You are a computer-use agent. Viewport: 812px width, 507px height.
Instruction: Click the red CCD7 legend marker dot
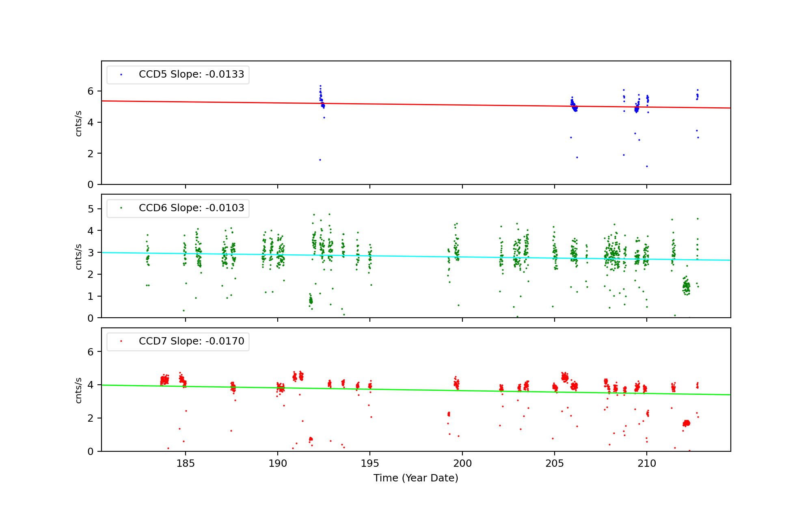[x=121, y=341]
